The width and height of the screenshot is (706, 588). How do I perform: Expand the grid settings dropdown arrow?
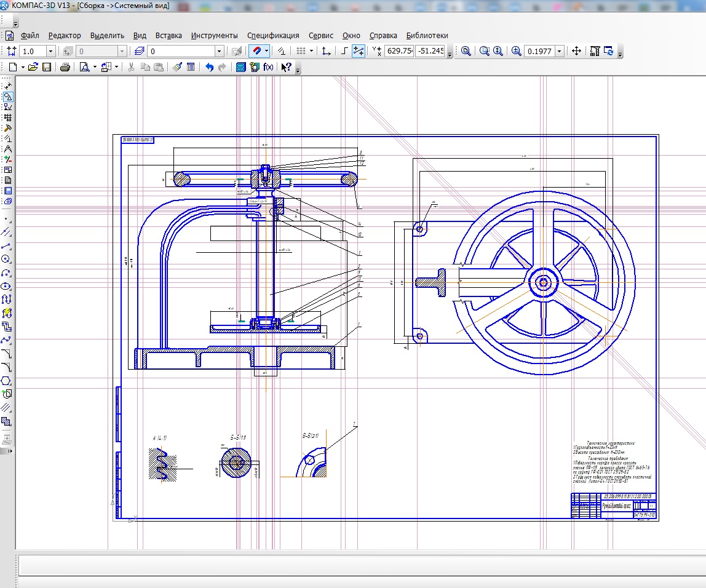(311, 51)
